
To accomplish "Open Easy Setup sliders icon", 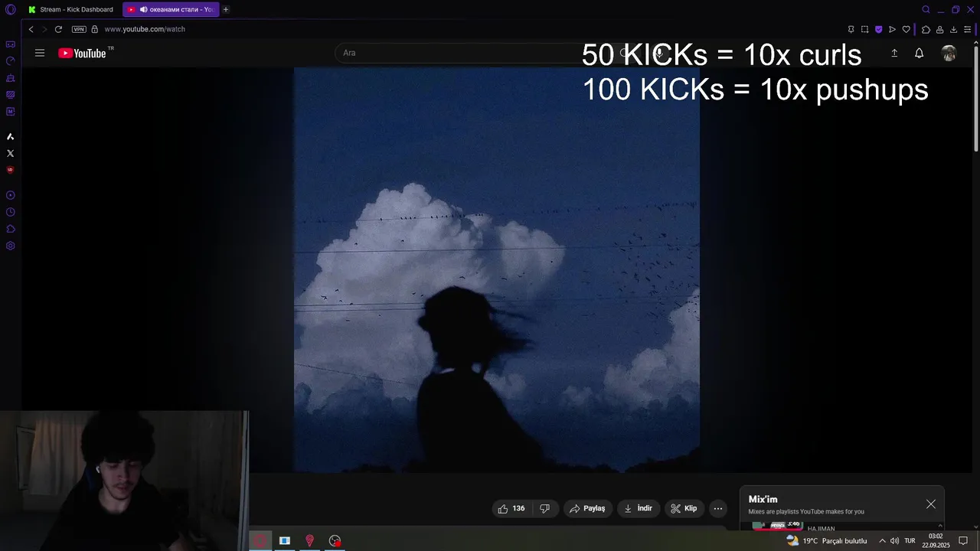I will click(x=968, y=29).
